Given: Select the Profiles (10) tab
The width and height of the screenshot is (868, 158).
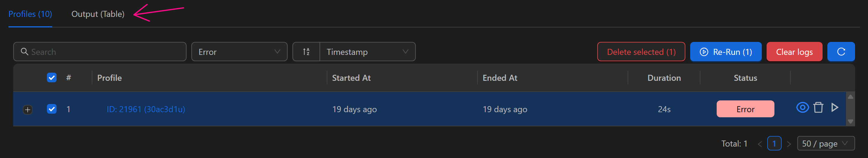Looking at the screenshot, I should 30,14.
